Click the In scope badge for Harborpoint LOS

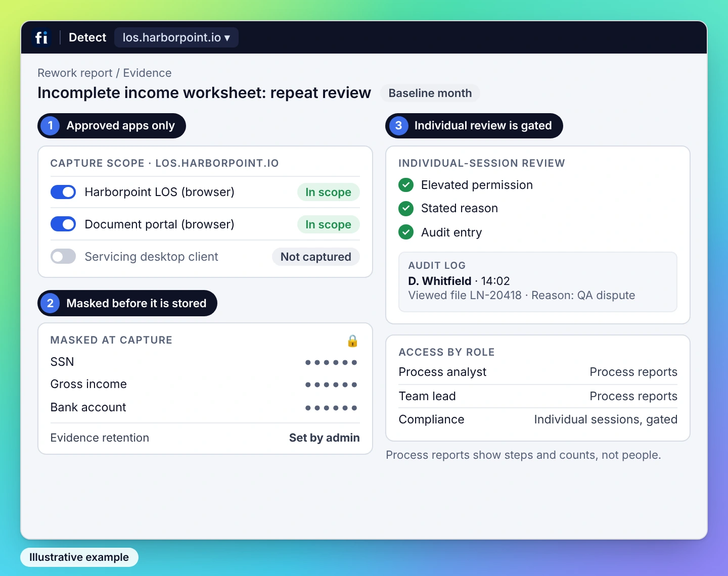click(x=329, y=192)
